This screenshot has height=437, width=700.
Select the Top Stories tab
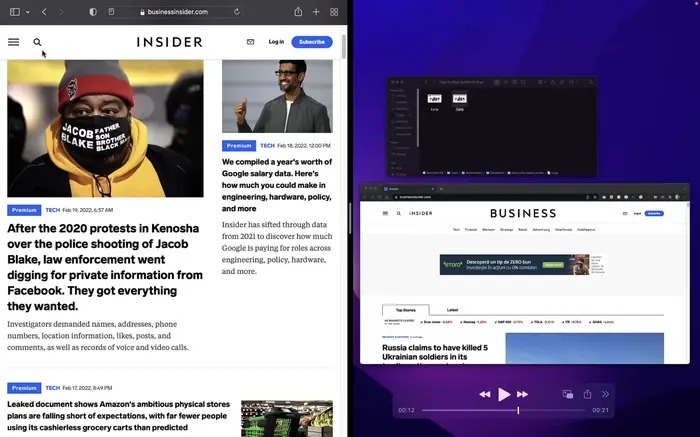[x=406, y=310]
